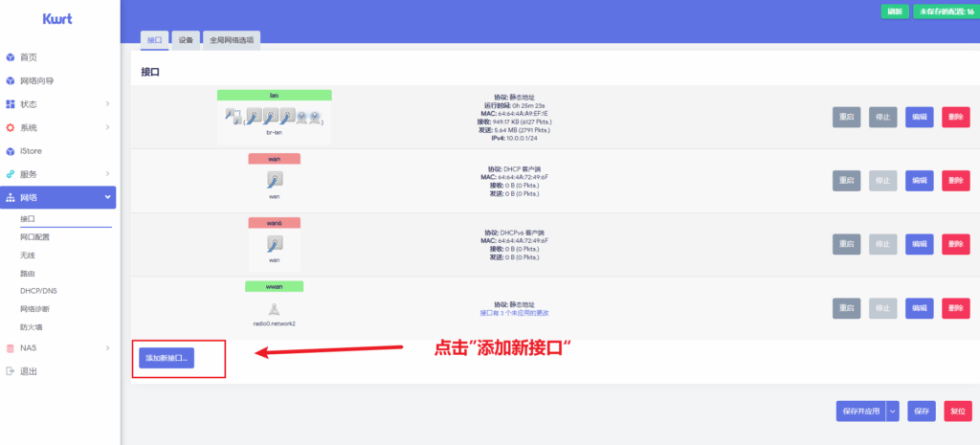Click the home icon beside 首页
Viewport: 980px width, 445px height.
point(11,57)
